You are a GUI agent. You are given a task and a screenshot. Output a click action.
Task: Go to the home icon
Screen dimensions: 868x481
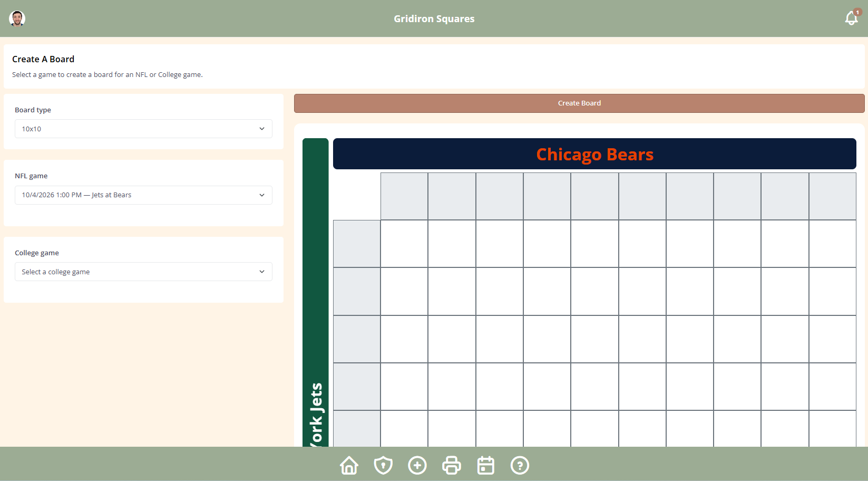coord(349,465)
